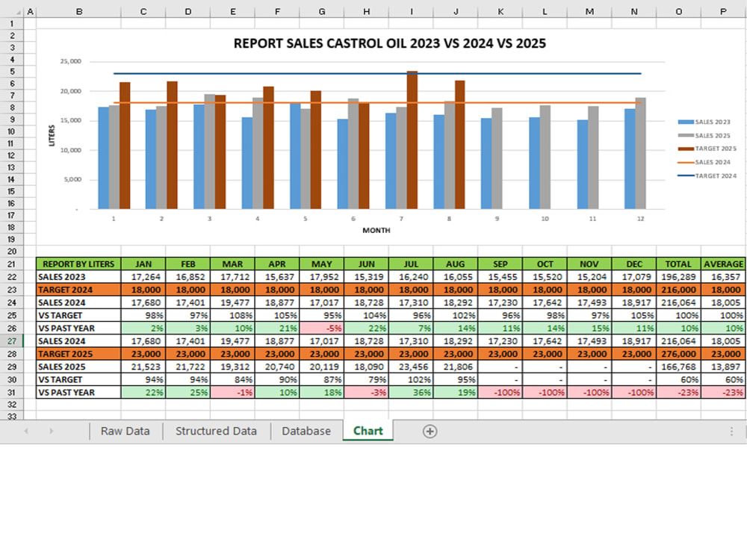This screenshot has width=747, height=560.
Task: Add a new sheet with plus icon
Action: click(430, 431)
